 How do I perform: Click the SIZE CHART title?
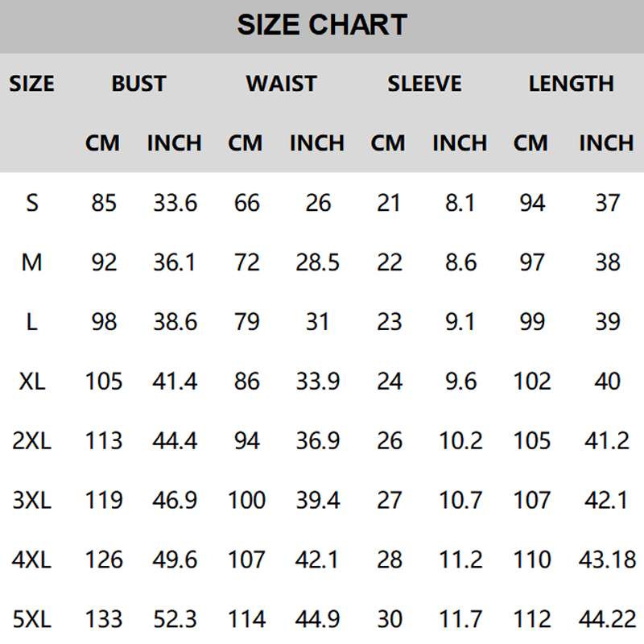coord(322,25)
